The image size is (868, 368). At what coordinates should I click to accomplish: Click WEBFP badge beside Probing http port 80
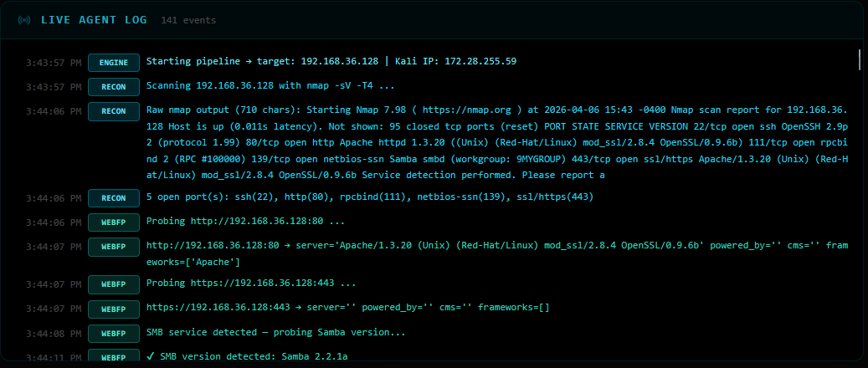tap(113, 222)
